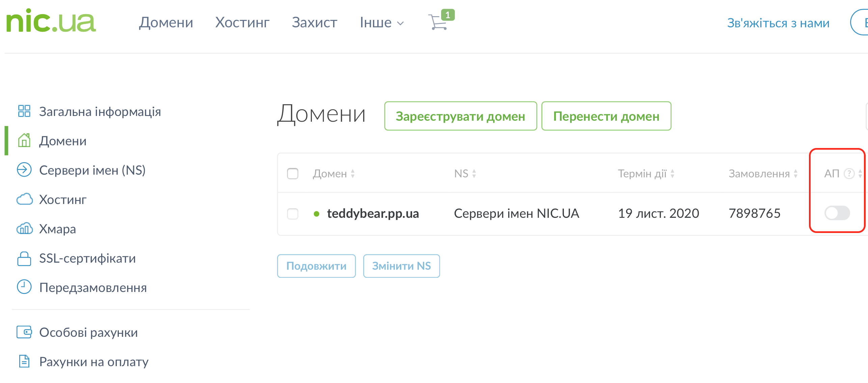Open the teddybear.pp.ua domain name
868x383 pixels.
coord(373,213)
